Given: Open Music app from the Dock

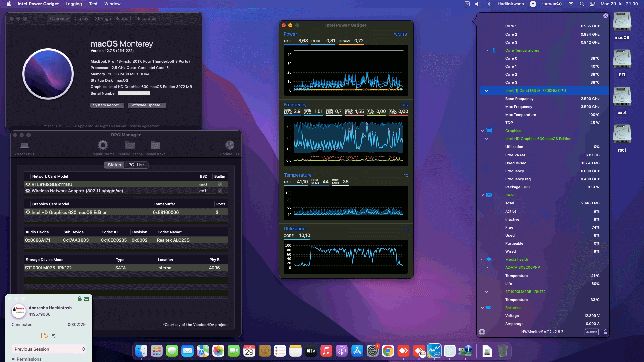Looking at the screenshot, I should pyautogui.click(x=326, y=351).
